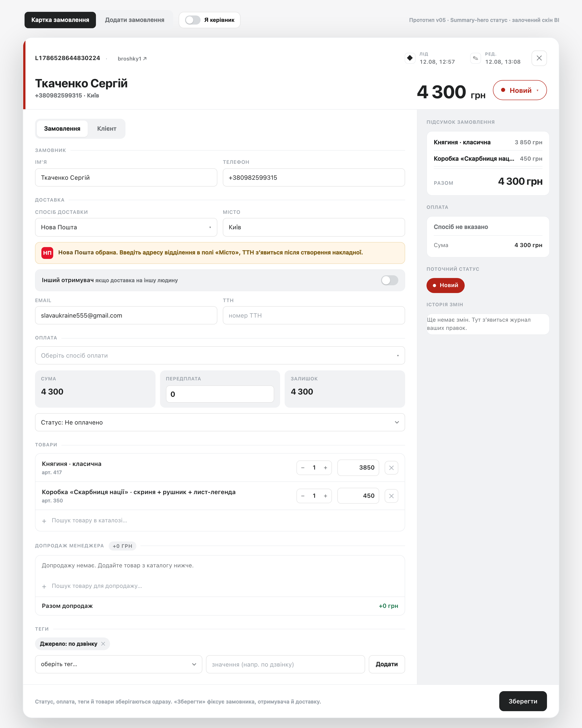Click the customer name heading 'Ткаченко Сергій'
This screenshot has height=728, width=582.
coord(81,83)
